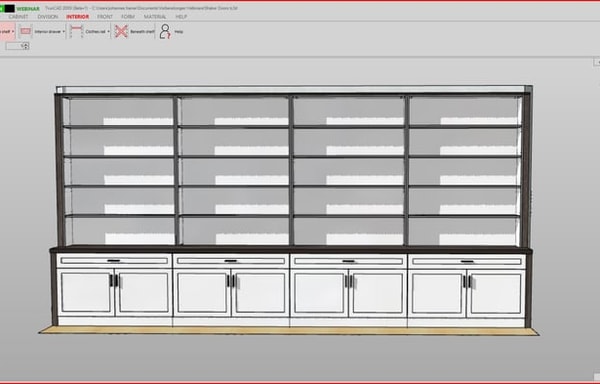This screenshot has width=600, height=384.
Task: Expand the Clothes rail dropdown arrow
Action: pyautogui.click(x=108, y=32)
